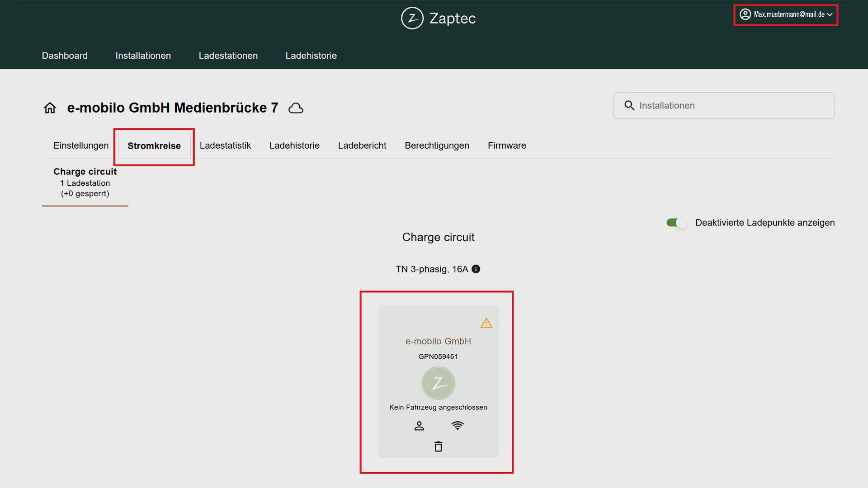This screenshot has width=868, height=488.
Task: Open the Berechtigungen tab
Action: (x=437, y=145)
